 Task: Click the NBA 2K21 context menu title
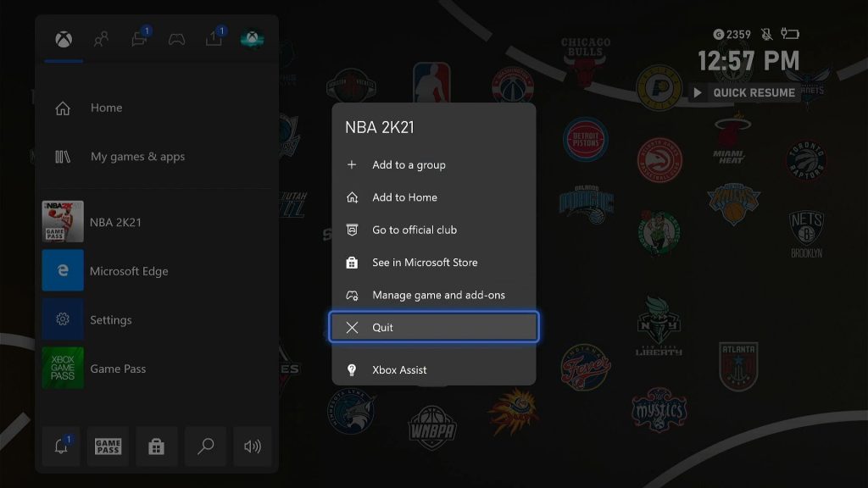point(380,127)
